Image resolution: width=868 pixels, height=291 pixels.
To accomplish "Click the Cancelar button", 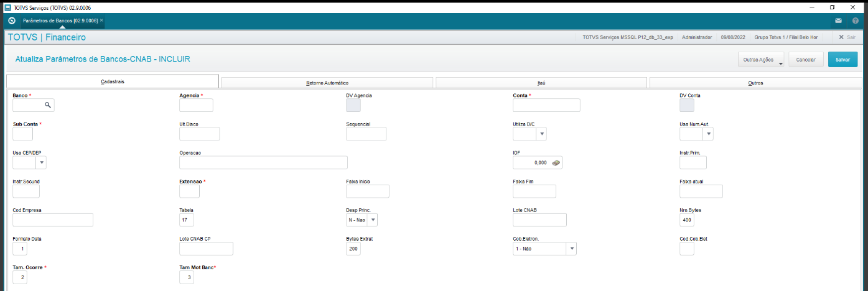I will pos(806,60).
